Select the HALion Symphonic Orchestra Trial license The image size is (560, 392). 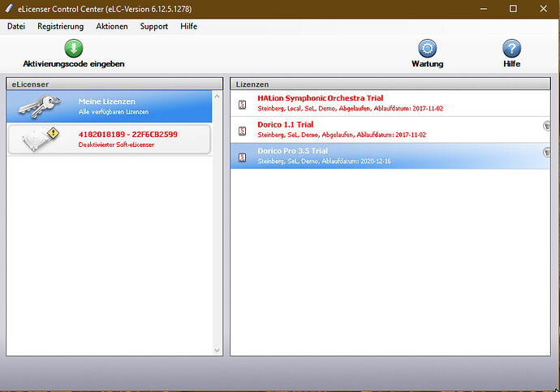point(390,103)
